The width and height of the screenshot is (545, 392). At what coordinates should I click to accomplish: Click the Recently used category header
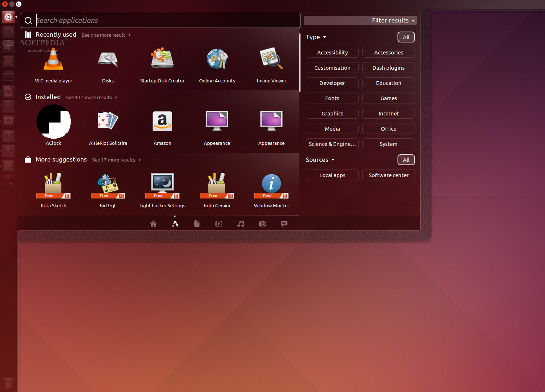[x=56, y=34]
